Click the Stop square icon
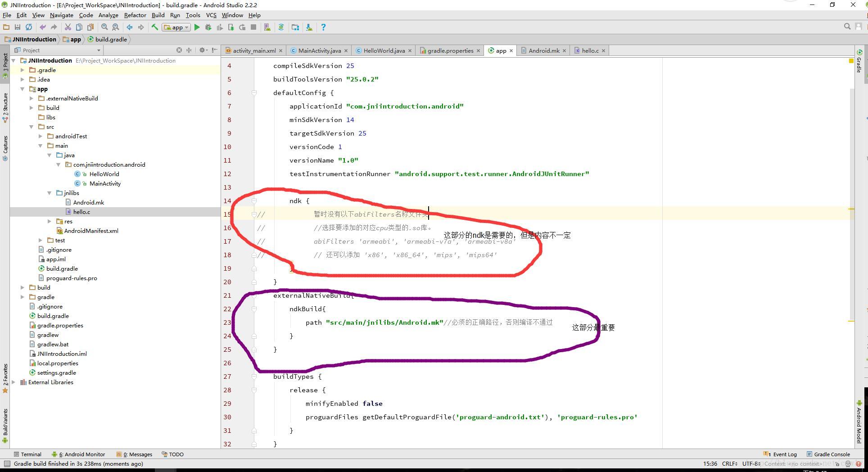 253,27
